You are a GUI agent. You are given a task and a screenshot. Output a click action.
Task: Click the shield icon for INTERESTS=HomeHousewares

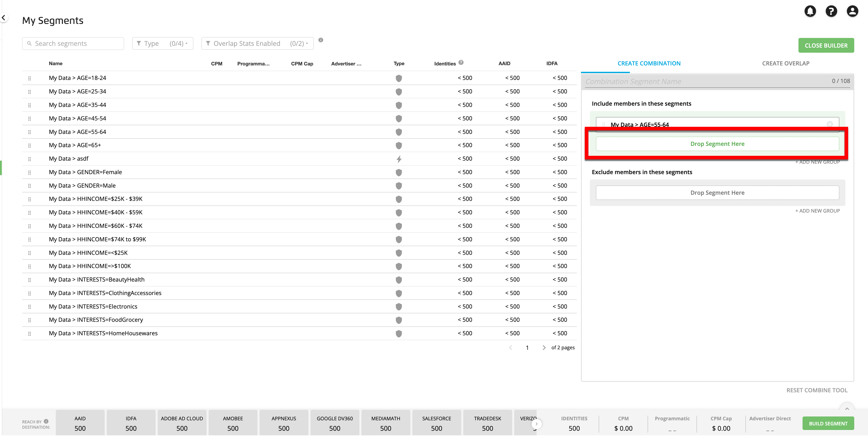pyautogui.click(x=399, y=333)
